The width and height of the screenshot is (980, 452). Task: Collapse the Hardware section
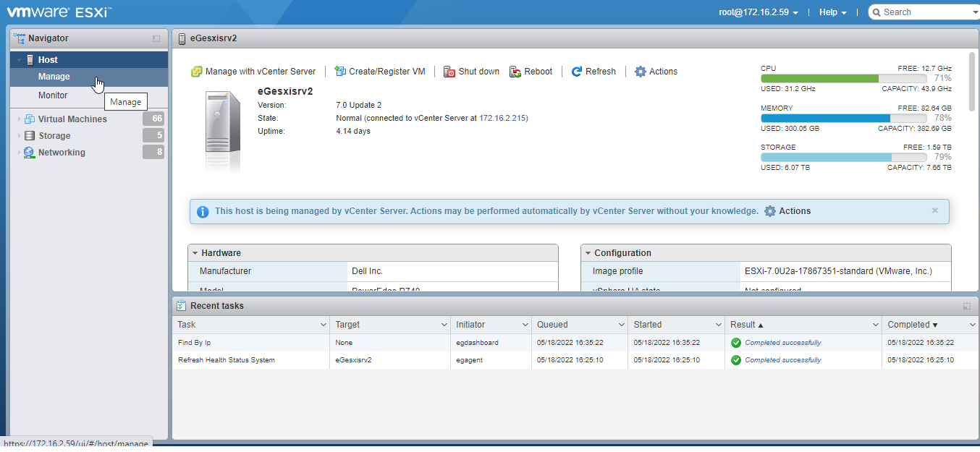pyautogui.click(x=195, y=253)
